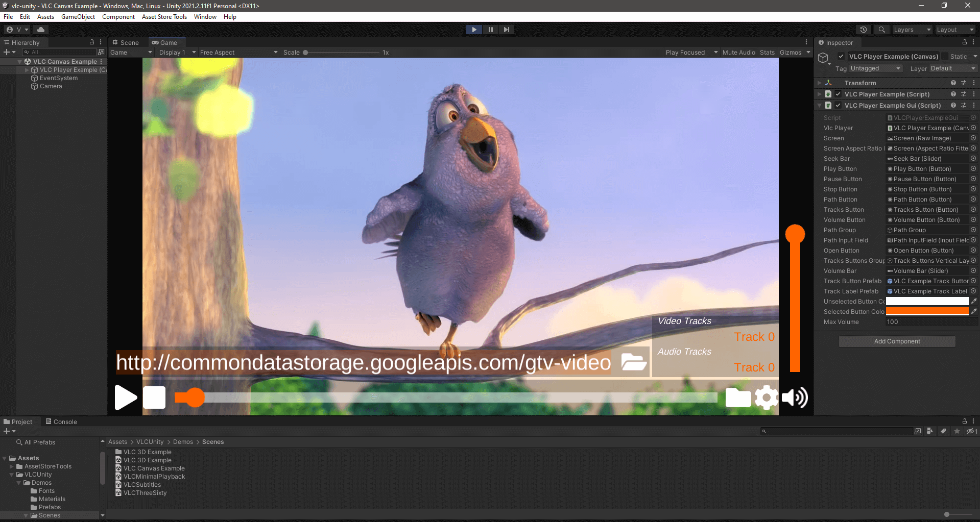The width and height of the screenshot is (980, 522).
Task: Toggle hidden packages visibility icon in Project
Action: 971,431
